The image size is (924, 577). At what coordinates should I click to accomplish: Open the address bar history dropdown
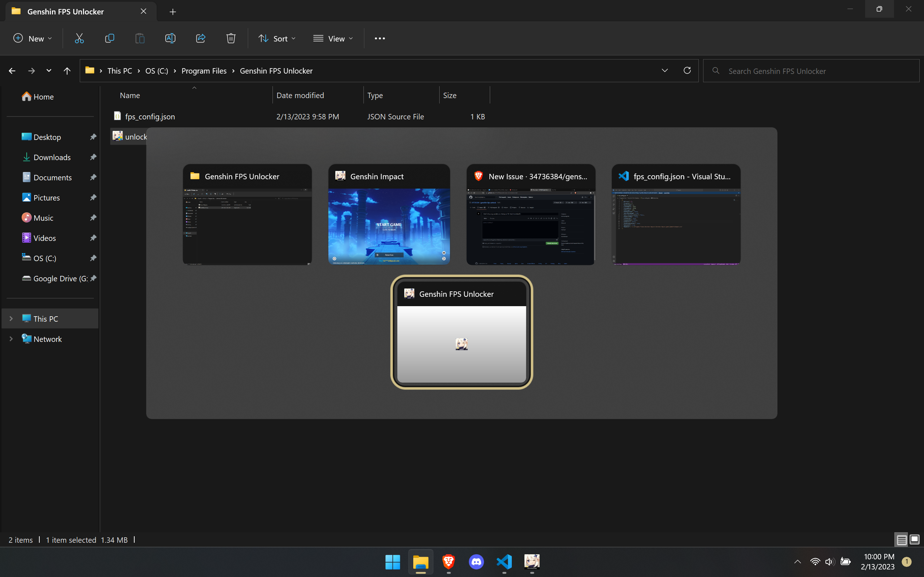665,70
